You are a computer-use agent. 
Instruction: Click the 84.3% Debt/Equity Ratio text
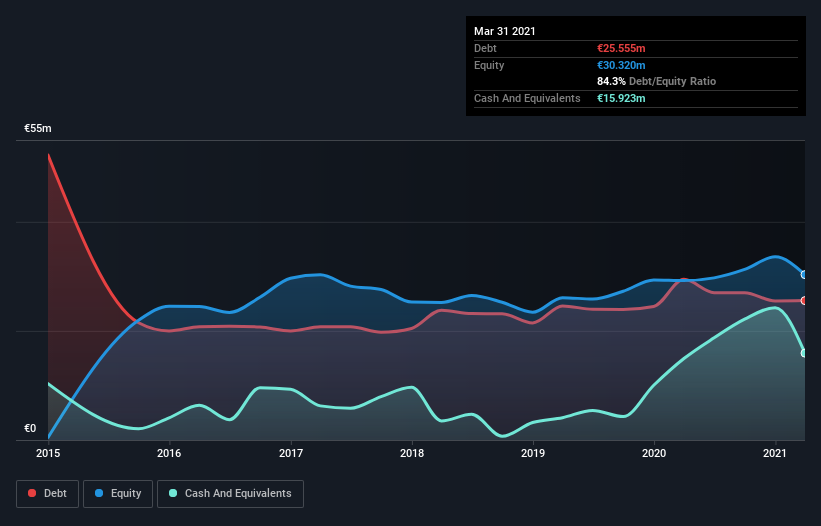click(x=657, y=81)
